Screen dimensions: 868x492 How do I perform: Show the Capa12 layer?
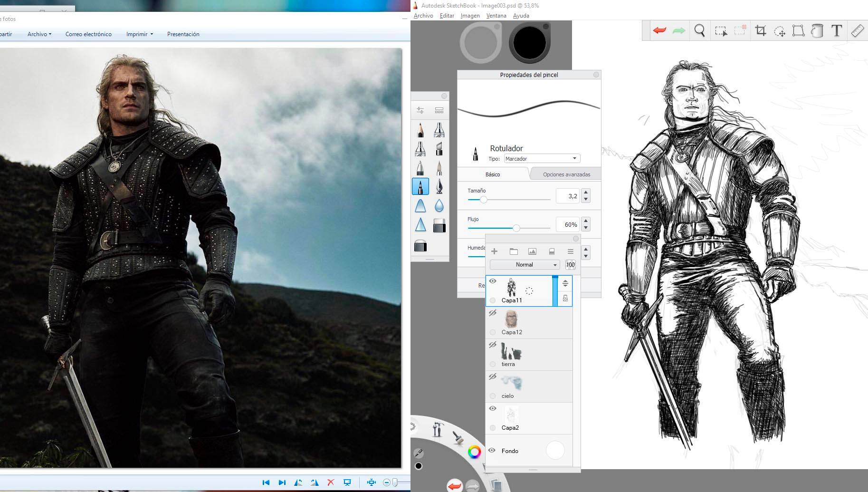493,313
